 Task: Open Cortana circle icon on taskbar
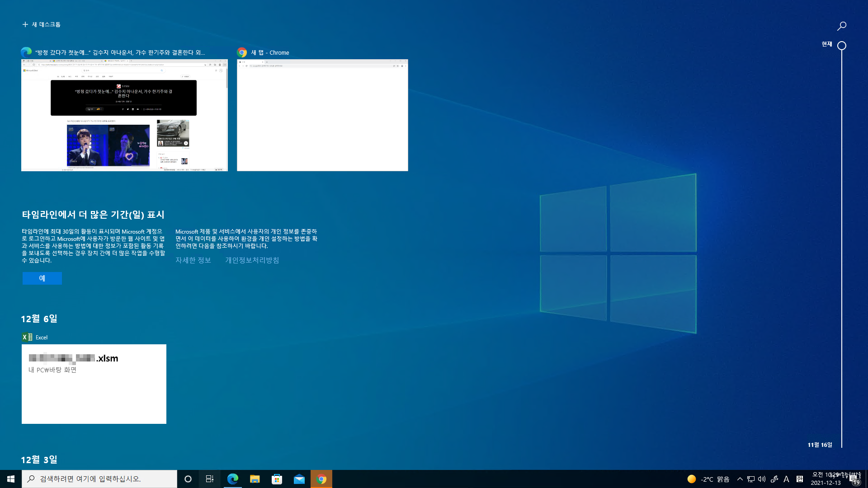click(188, 479)
